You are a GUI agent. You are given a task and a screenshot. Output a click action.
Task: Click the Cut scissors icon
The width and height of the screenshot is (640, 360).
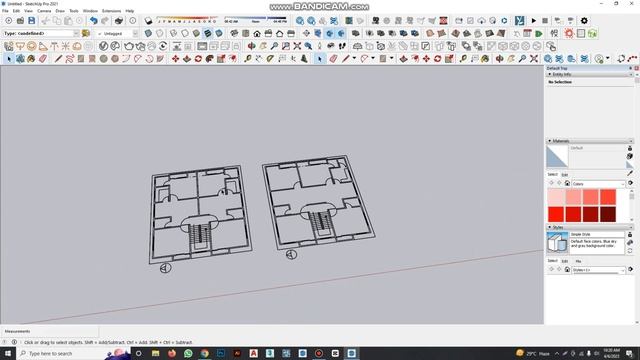(45, 20)
